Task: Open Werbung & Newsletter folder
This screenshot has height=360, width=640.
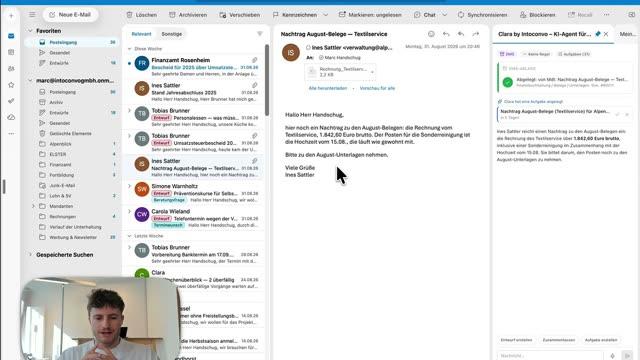Action: tap(72, 237)
